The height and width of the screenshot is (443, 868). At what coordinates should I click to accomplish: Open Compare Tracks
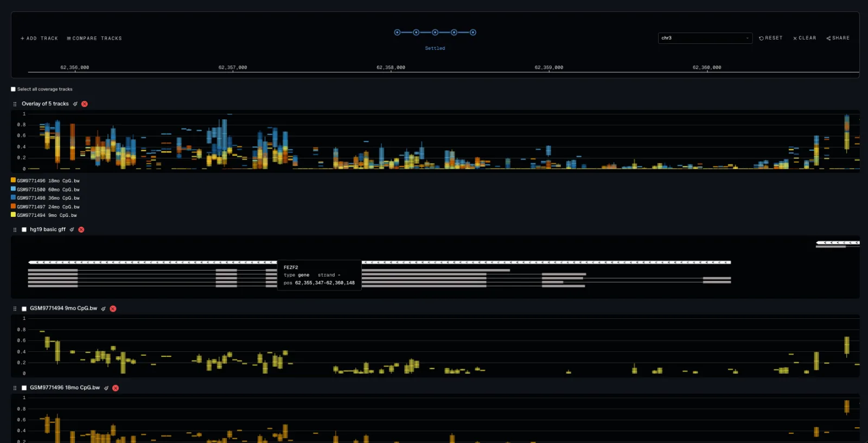tap(94, 38)
